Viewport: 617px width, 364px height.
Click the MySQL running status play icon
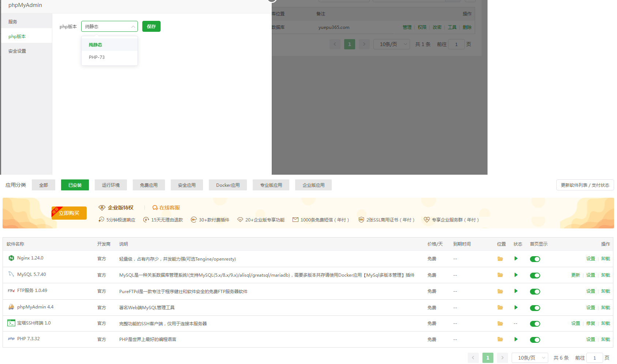coord(516,275)
